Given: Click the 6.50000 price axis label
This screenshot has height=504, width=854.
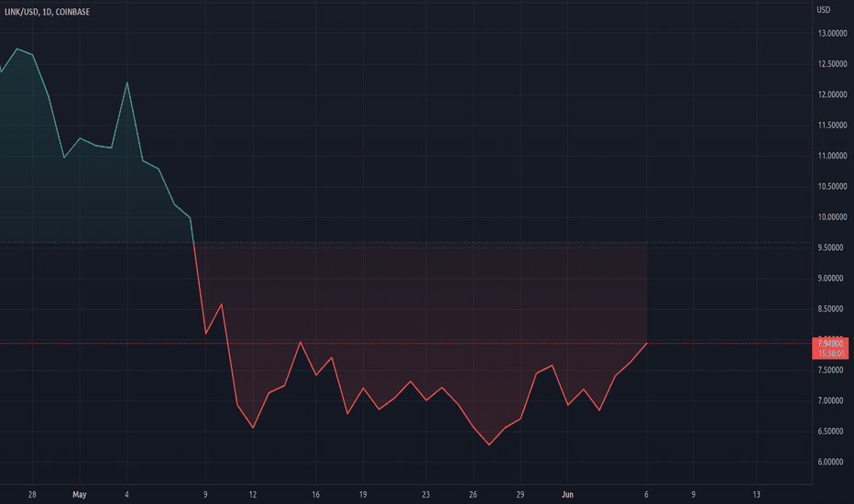Looking at the screenshot, I should click(832, 431).
